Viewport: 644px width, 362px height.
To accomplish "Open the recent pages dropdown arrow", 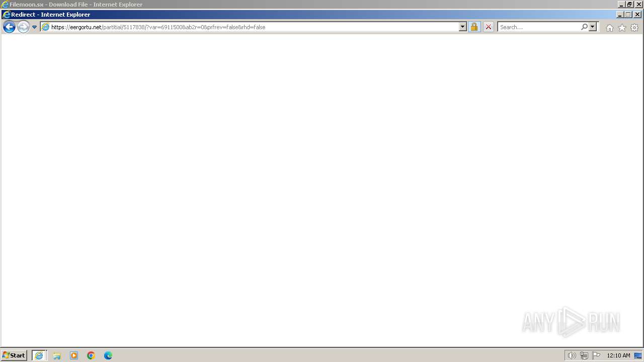I will 34,27.
